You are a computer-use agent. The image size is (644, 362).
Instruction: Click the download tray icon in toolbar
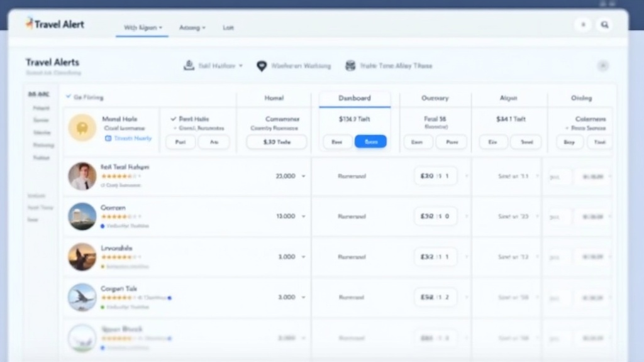pyautogui.click(x=188, y=65)
